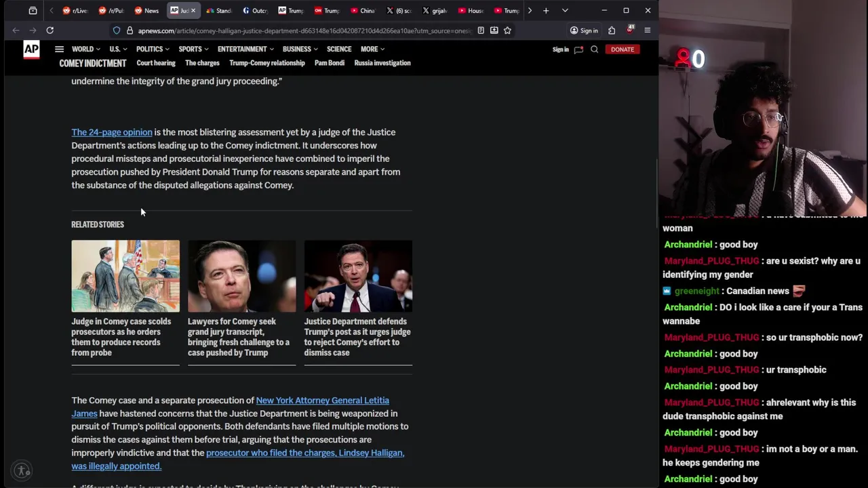Jump to The charges topic

(202, 63)
